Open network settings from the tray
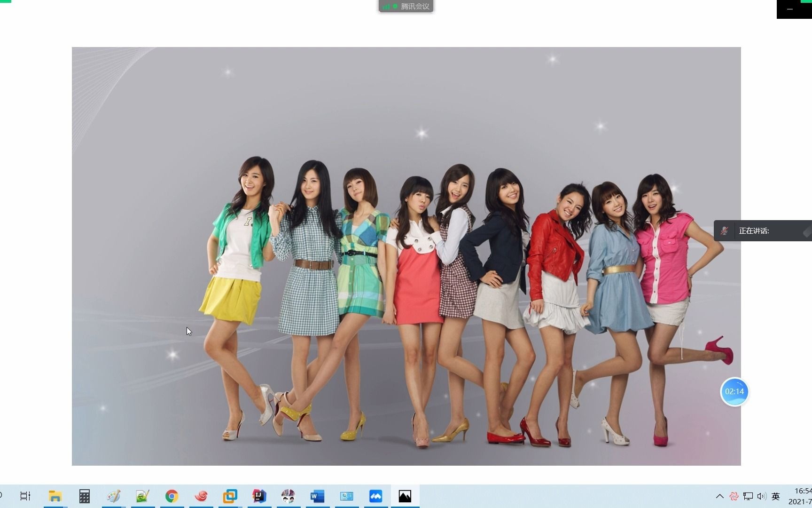The height and width of the screenshot is (508, 812). (748, 496)
